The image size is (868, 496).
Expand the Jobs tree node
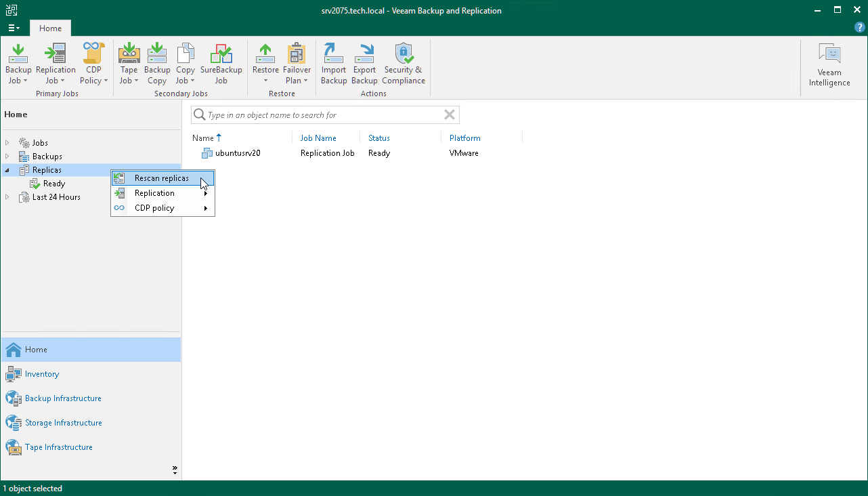pyautogui.click(x=7, y=143)
